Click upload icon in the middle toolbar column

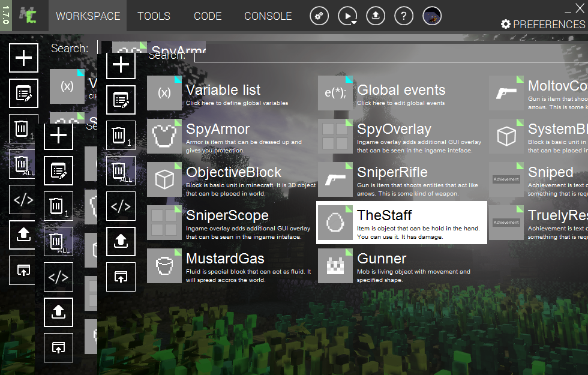tap(59, 313)
